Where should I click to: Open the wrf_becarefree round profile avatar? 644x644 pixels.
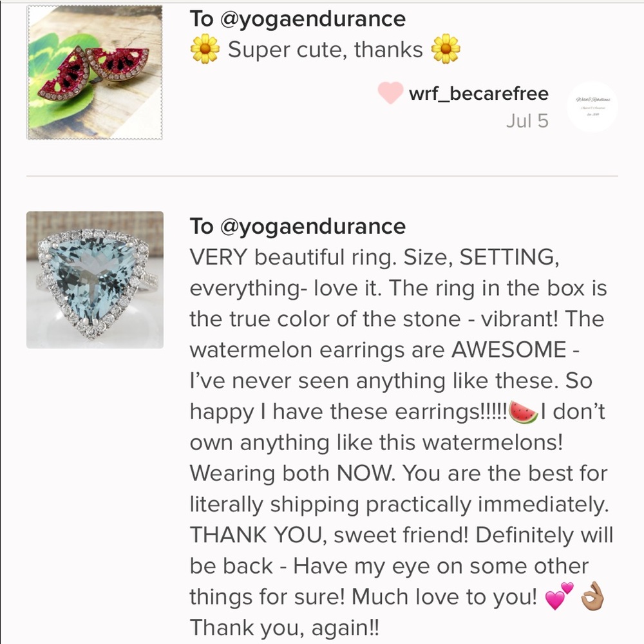[592, 106]
